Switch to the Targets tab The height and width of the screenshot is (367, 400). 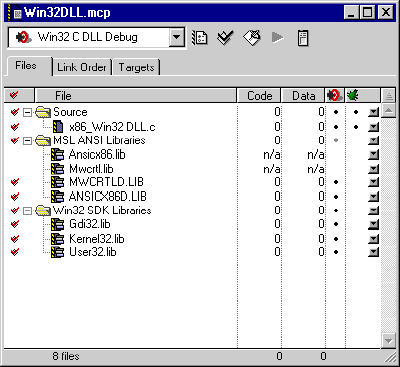point(136,67)
